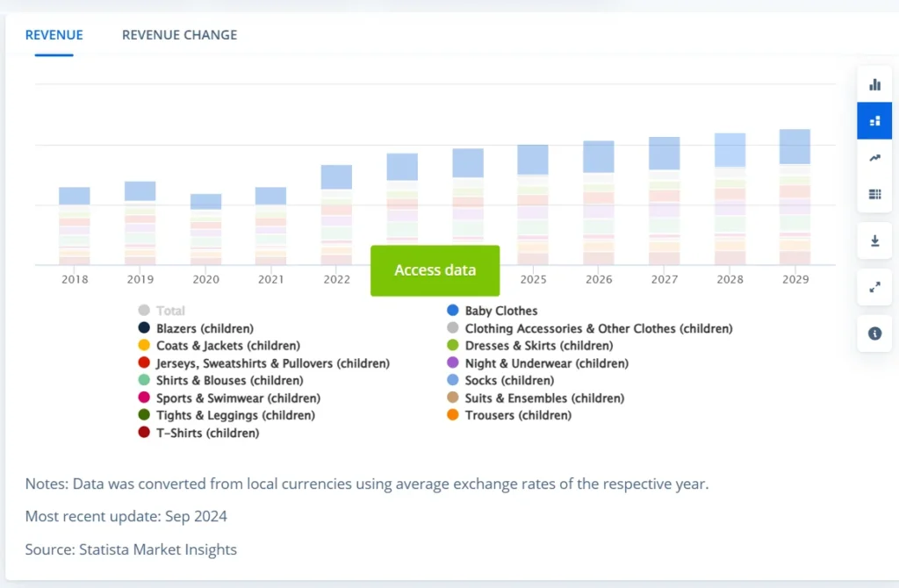The image size is (899, 588).
Task: Switch to the bar chart view icon
Action: [x=874, y=84]
